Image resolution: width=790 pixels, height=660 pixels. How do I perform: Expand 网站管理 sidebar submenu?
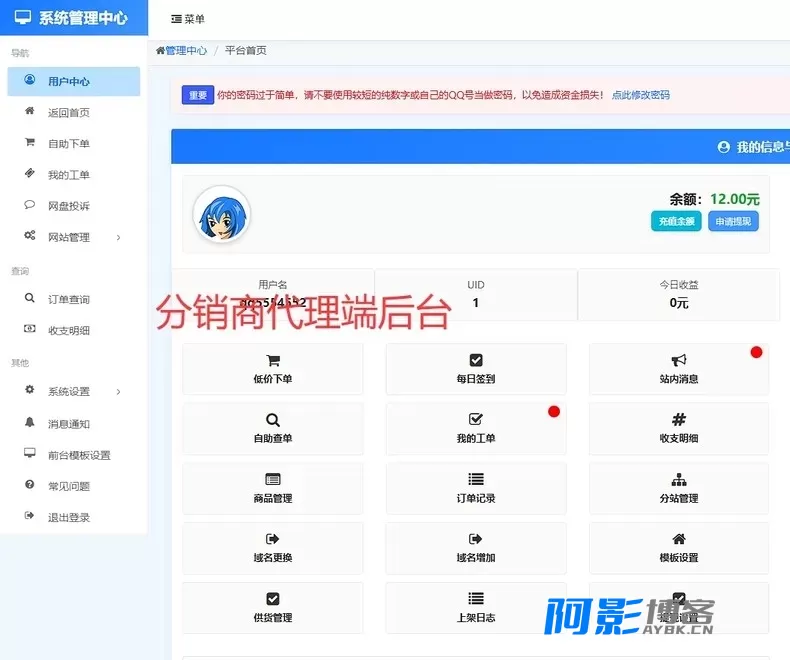coord(74,237)
